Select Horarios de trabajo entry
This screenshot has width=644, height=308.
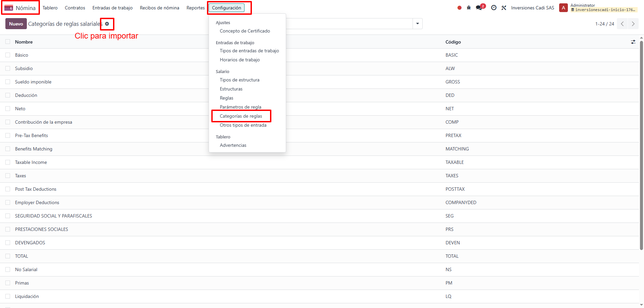[240, 60]
